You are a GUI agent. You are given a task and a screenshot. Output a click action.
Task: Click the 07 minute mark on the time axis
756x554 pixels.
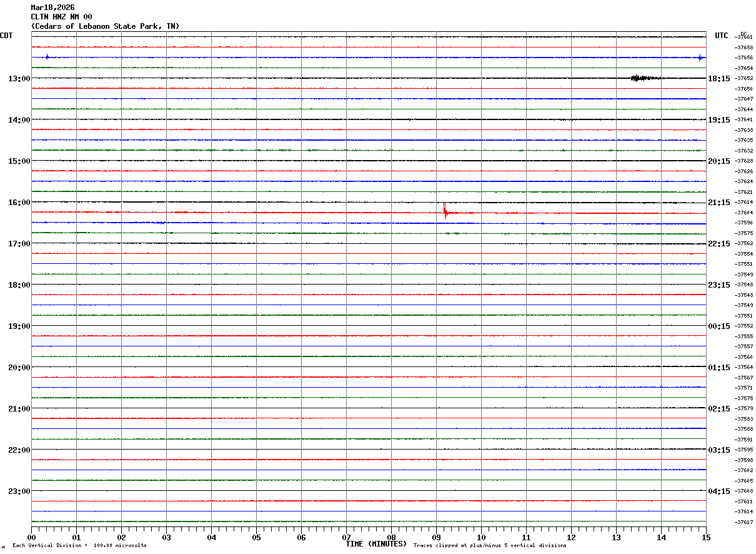tap(346, 537)
